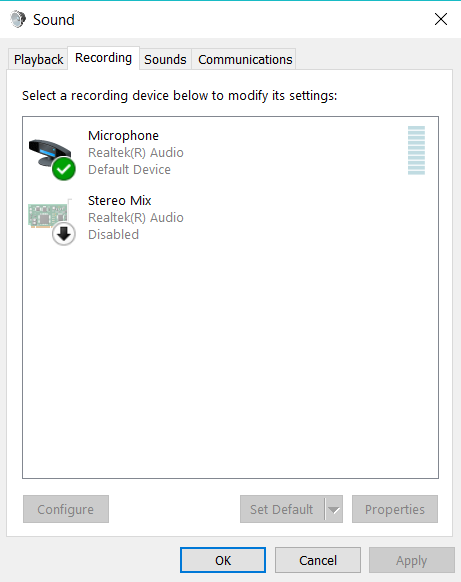Click the Sound speaker icon in title bar

point(18,19)
